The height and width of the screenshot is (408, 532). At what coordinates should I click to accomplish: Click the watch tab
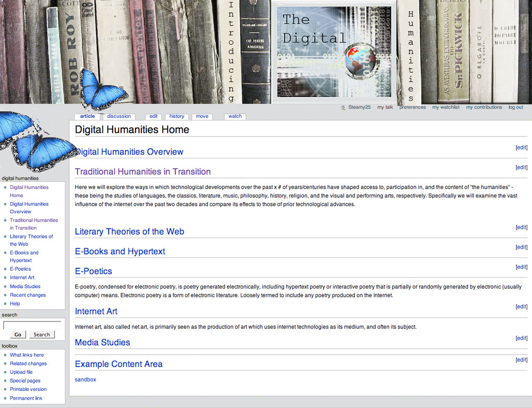pos(235,116)
